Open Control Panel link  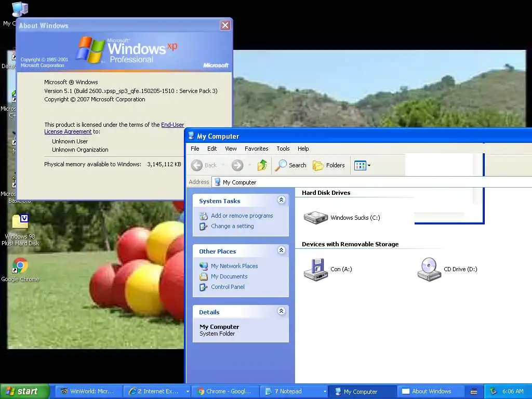pyautogui.click(x=228, y=287)
